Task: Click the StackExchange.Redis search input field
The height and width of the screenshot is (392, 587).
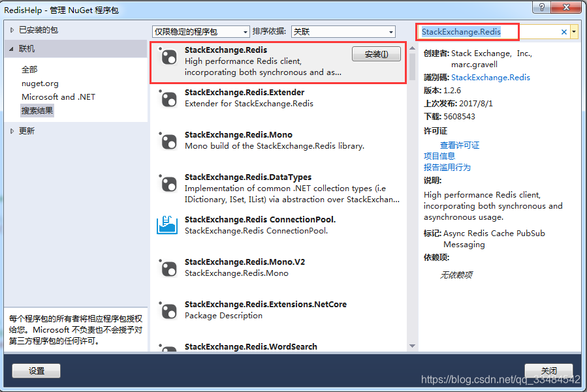Action: point(488,32)
